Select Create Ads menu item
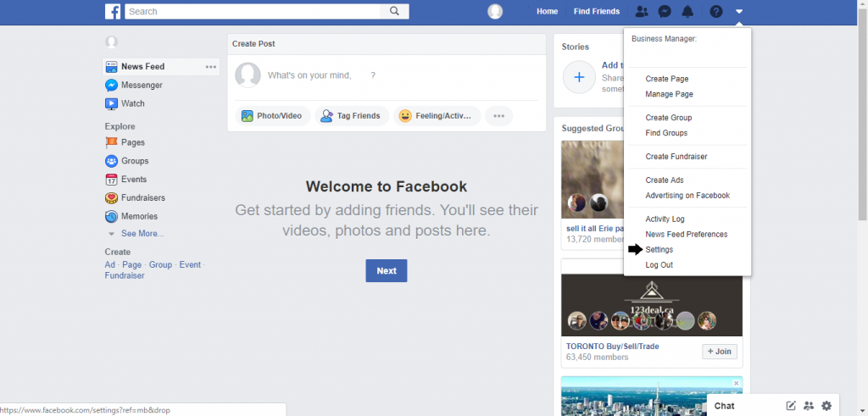The height and width of the screenshot is (416, 868). [x=665, y=180]
